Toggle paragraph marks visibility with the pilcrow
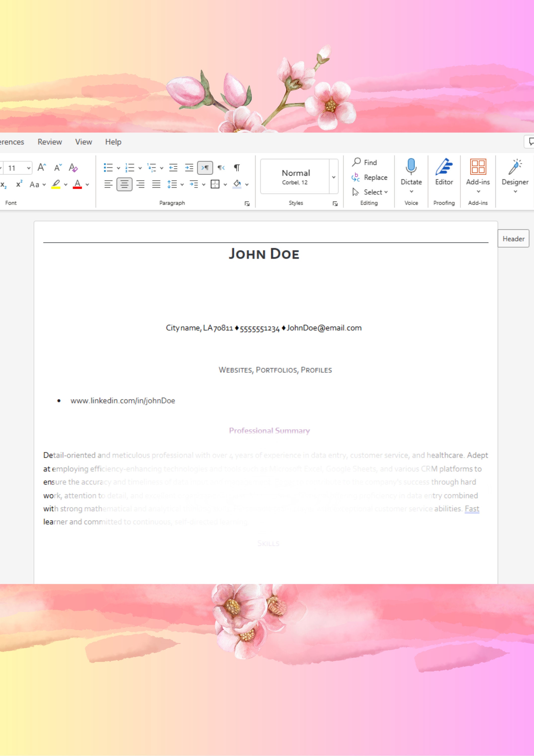Screen dimensions: 534x756 pyautogui.click(x=237, y=168)
